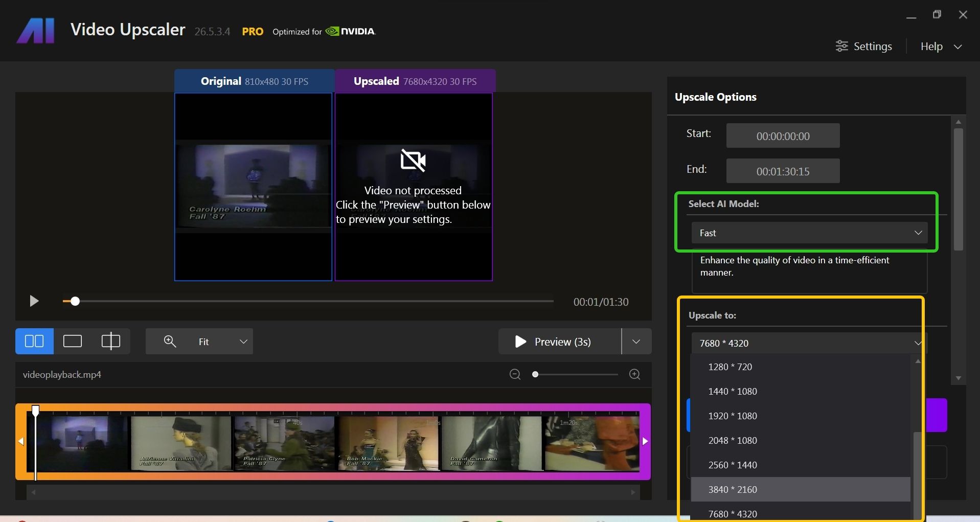Image resolution: width=980 pixels, height=522 pixels.
Task: Click the End time input field
Action: click(x=783, y=171)
